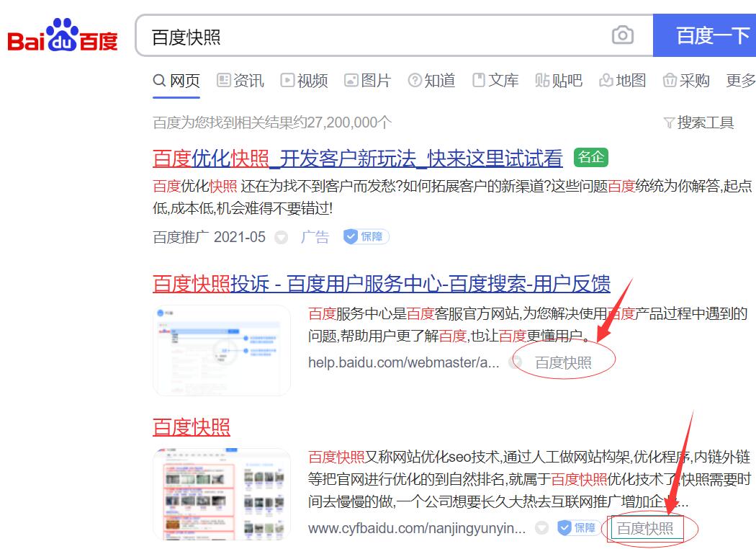
Task: Open thumbnail of the cyfbaidu.com result
Action: (x=222, y=494)
